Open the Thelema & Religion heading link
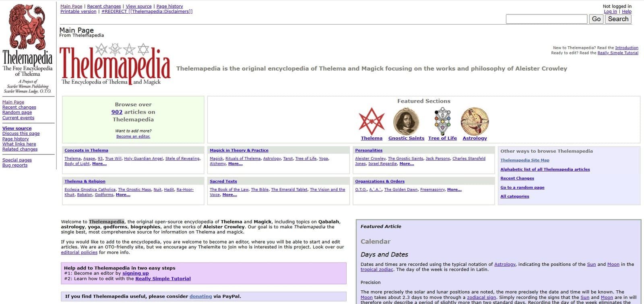Screen dimensions: 644x304 point(85,182)
